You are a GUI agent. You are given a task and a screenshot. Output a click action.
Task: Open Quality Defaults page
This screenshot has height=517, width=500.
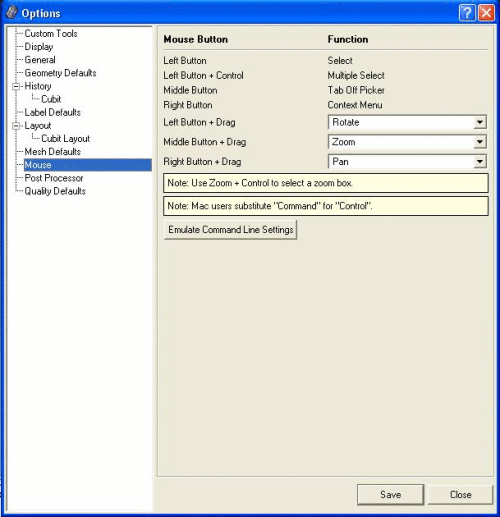point(55,191)
